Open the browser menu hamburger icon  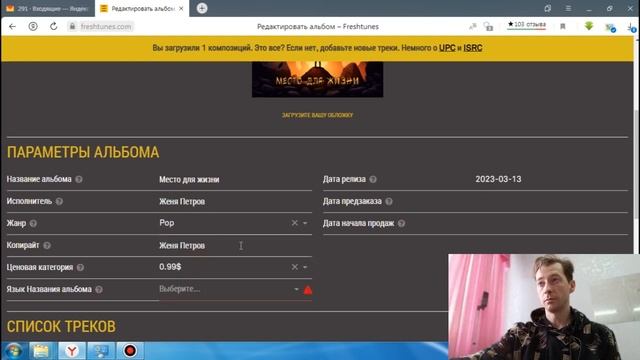(x=568, y=8)
